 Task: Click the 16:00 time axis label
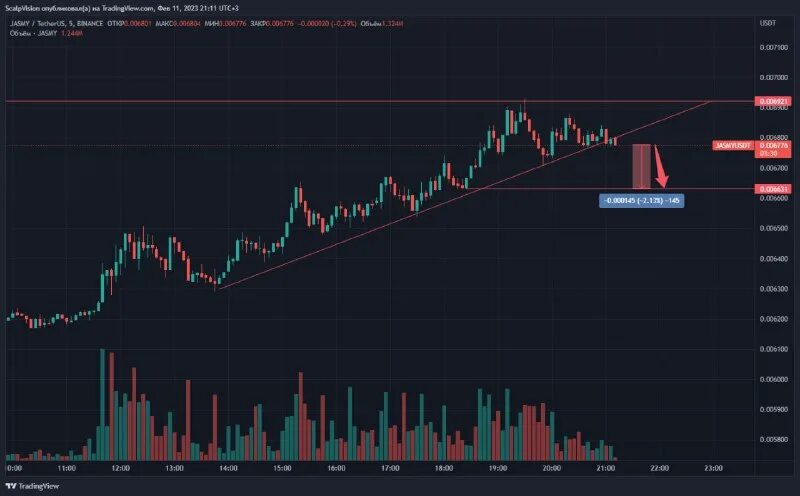[x=336, y=468]
